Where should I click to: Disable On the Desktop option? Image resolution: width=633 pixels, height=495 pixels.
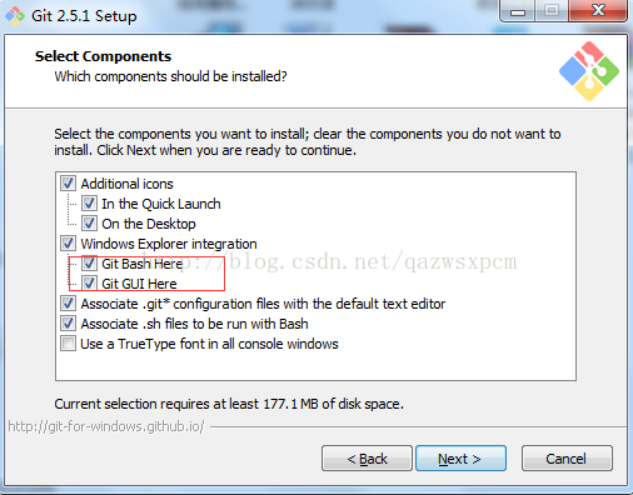(89, 224)
